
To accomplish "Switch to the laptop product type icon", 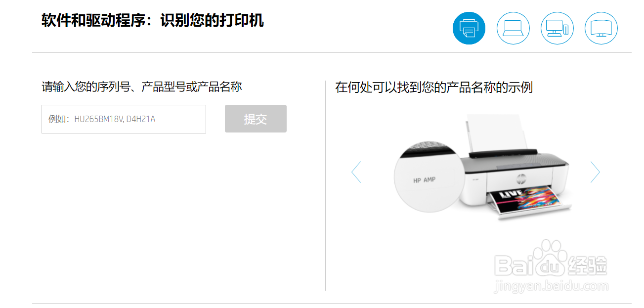I will 513,28.
